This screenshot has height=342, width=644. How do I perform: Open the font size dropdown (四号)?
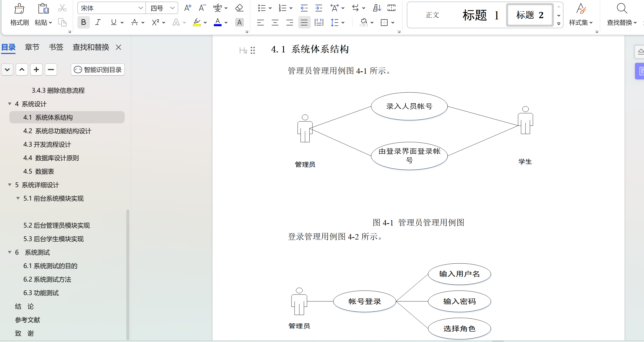point(172,8)
